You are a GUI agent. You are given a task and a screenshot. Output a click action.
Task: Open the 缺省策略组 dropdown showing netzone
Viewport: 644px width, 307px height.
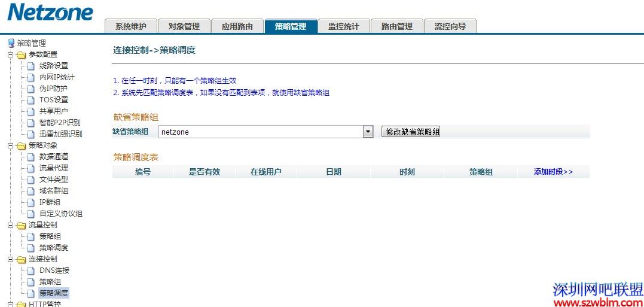pos(368,132)
